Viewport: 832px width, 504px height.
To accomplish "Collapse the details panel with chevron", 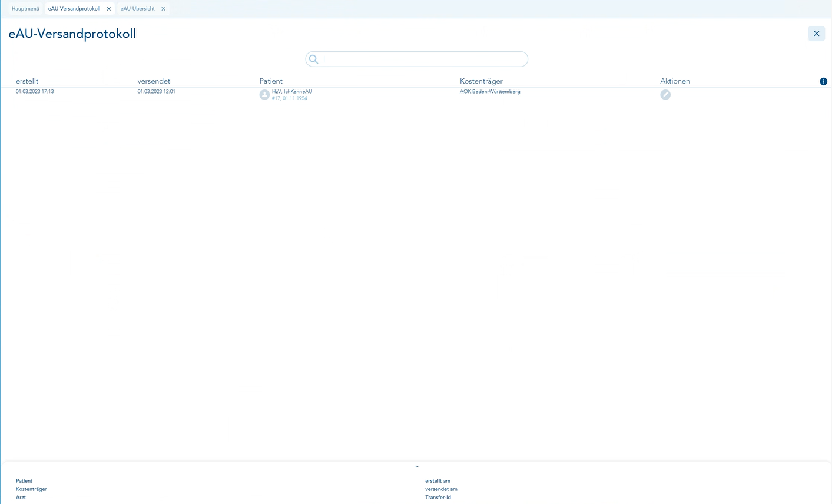I will (417, 467).
